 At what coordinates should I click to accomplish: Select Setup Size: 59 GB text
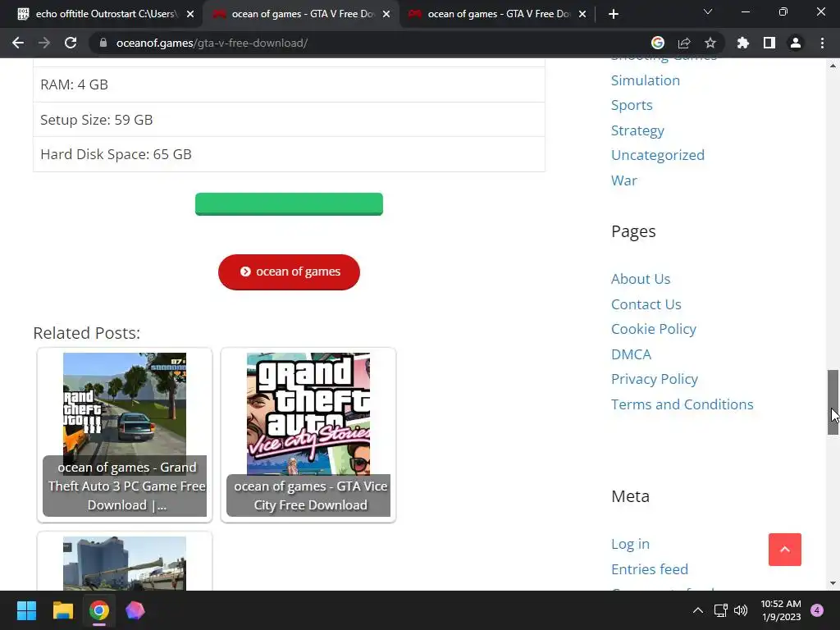(x=97, y=120)
